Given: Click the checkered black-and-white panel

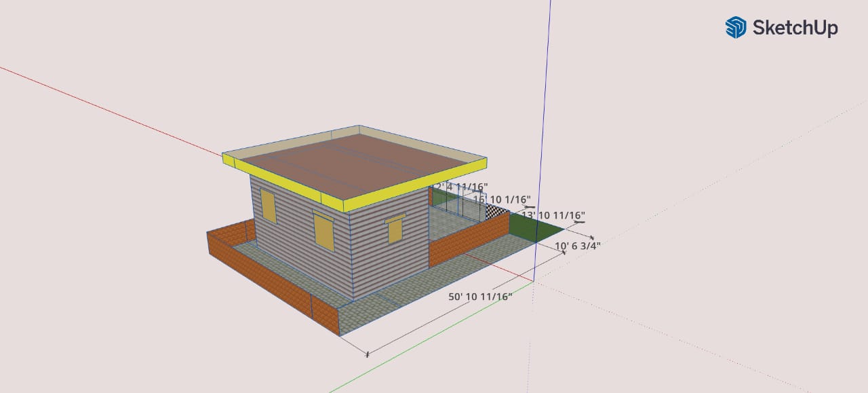Looking at the screenshot, I should [498, 212].
